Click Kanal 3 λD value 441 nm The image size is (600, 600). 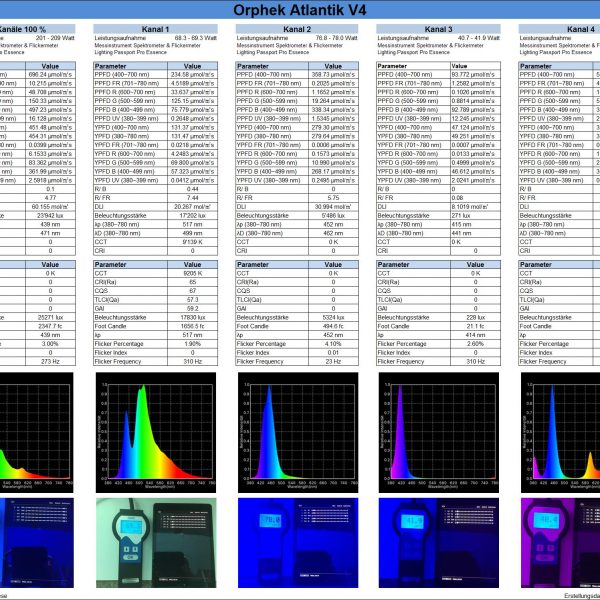461,233
